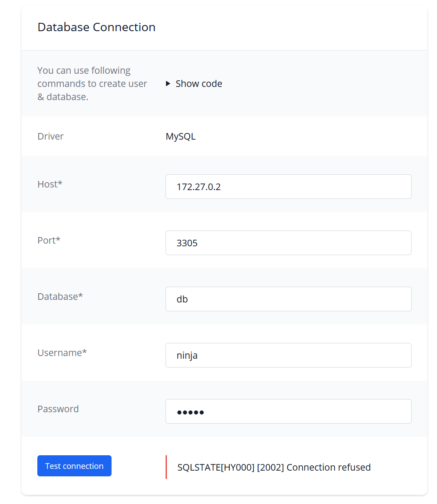437x504 pixels.
Task: Select the Connection refused error message
Action: (273, 467)
